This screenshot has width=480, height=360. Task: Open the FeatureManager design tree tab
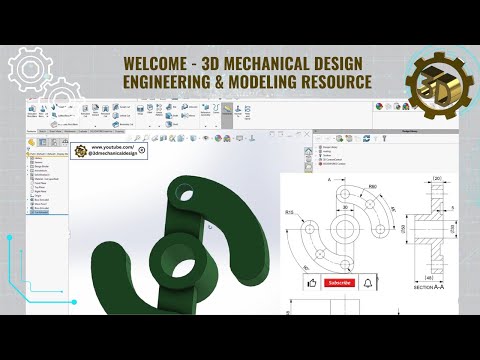click(31, 142)
